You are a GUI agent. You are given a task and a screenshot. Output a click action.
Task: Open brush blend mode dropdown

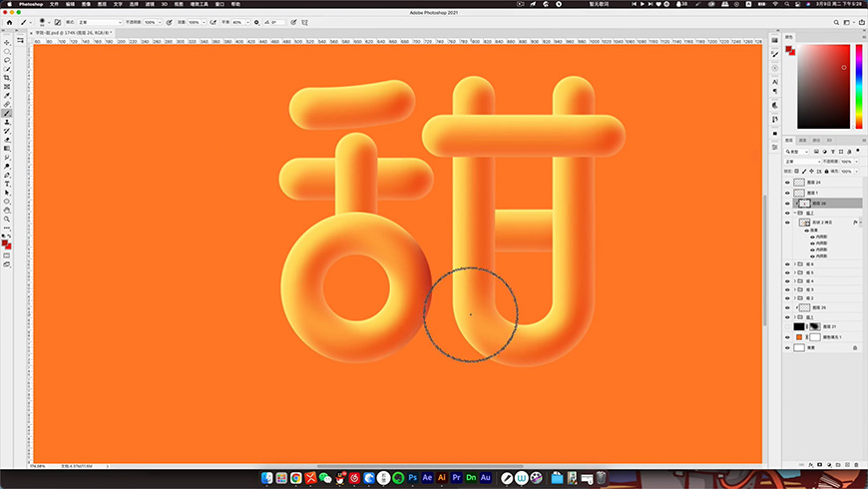click(x=100, y=23)
